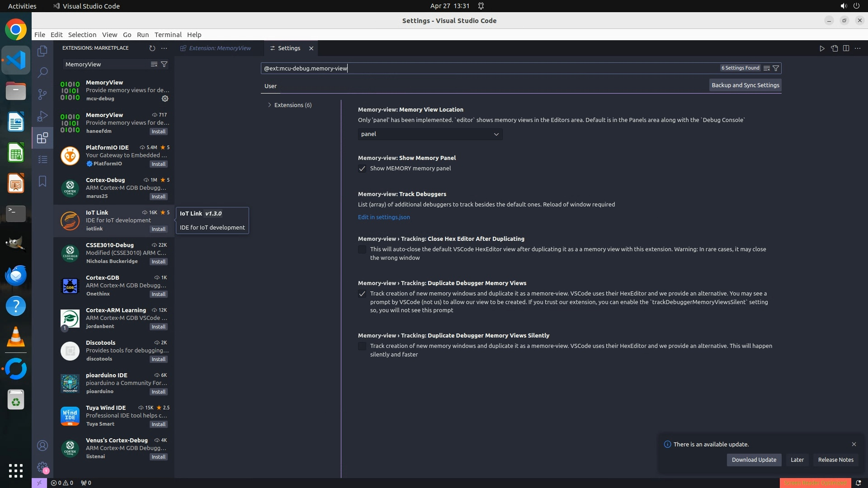This screenshot has height=488, width=868.
Task: Open Settings JSON file icon
Action: (834, 48)
